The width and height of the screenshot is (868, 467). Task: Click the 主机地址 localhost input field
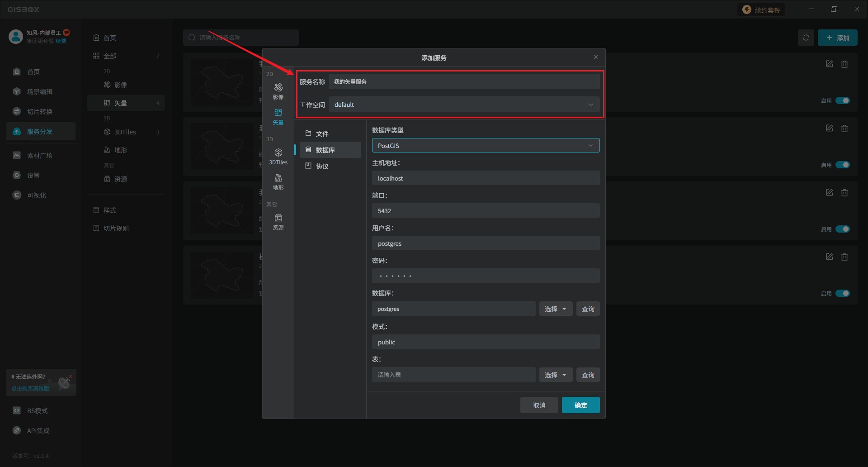coord(486,178)
